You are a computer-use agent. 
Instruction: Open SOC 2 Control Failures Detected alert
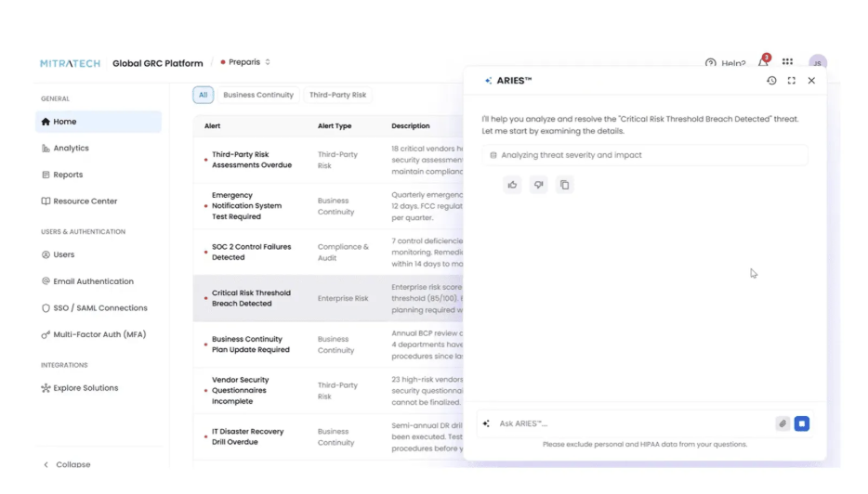251,253
